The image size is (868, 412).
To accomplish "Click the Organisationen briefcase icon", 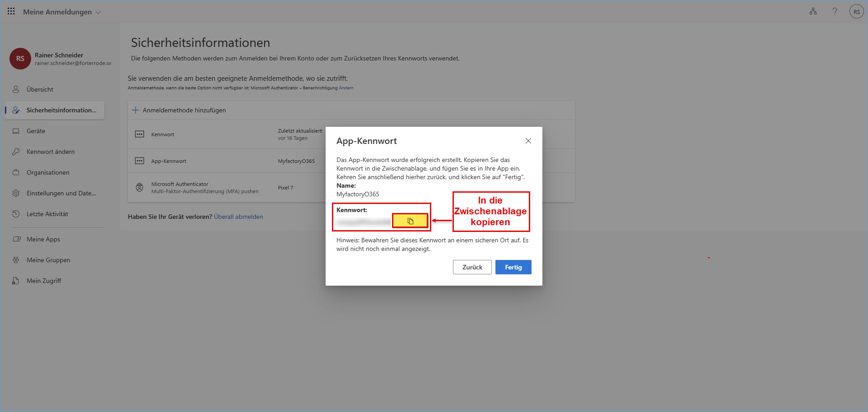I will click(x=16, y=172).
